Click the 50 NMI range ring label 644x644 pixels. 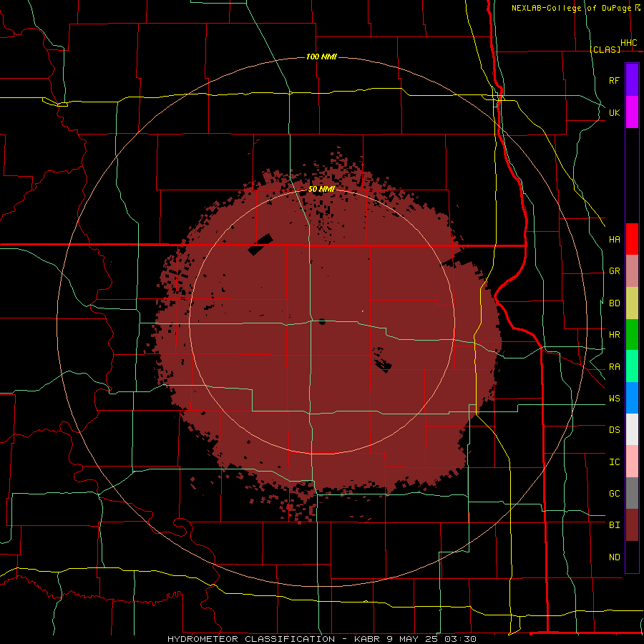tap(321, 189)
